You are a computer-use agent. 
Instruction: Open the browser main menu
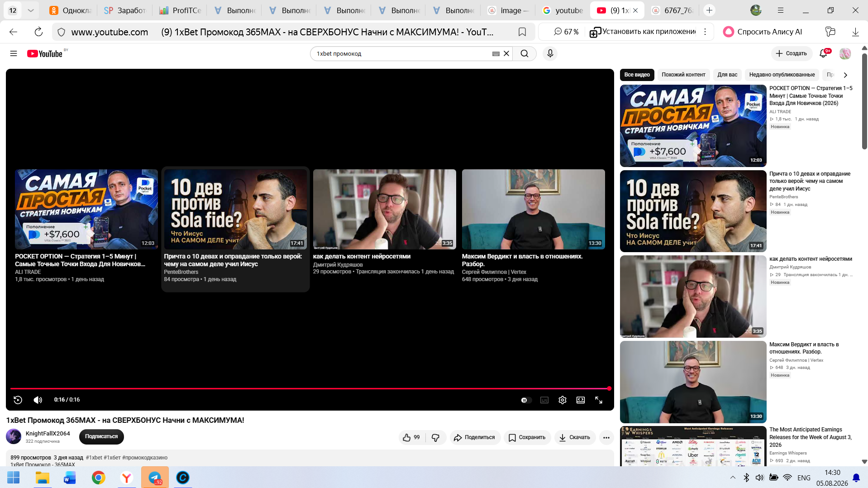pos(781,10)
